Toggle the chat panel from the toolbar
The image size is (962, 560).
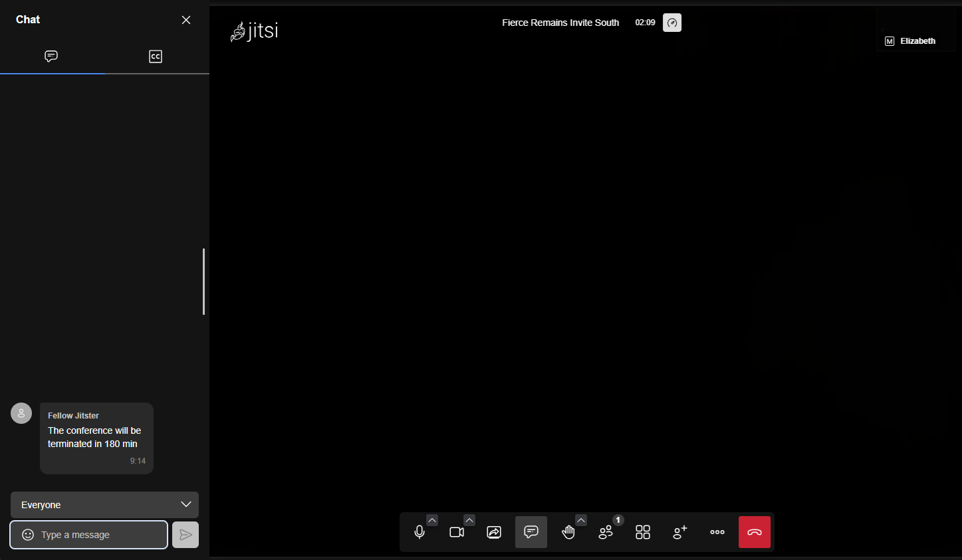point(531,531)
